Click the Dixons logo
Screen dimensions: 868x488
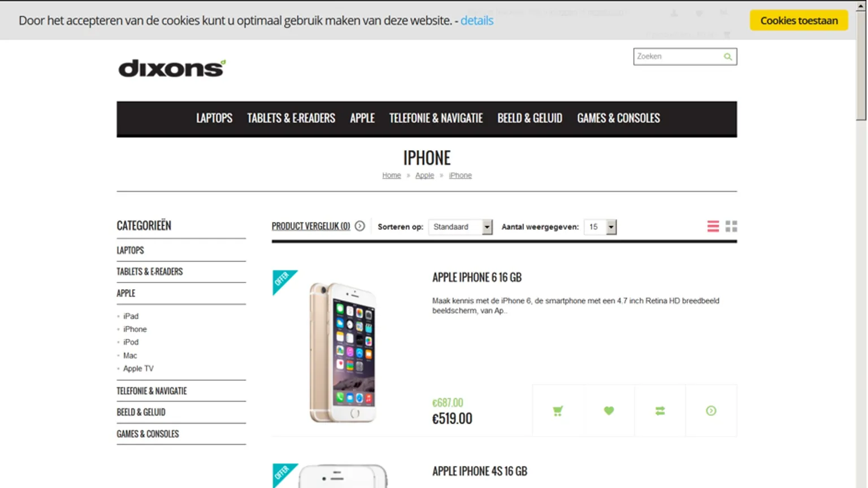172,68
